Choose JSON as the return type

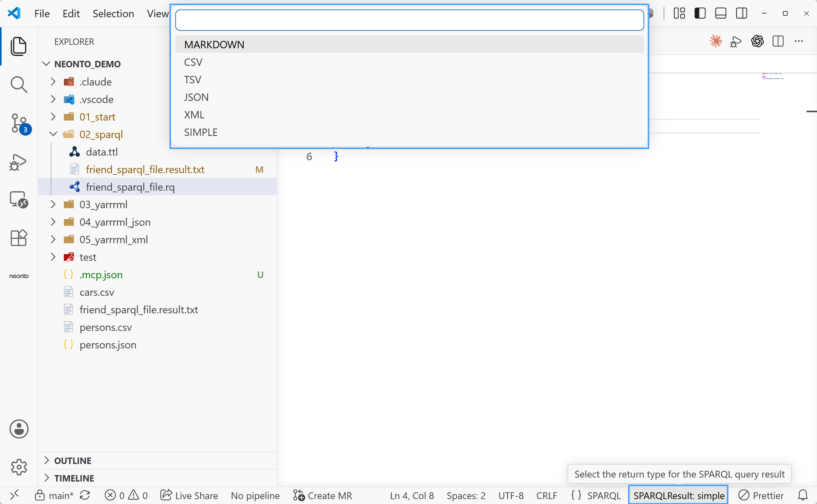coord(409,97)
